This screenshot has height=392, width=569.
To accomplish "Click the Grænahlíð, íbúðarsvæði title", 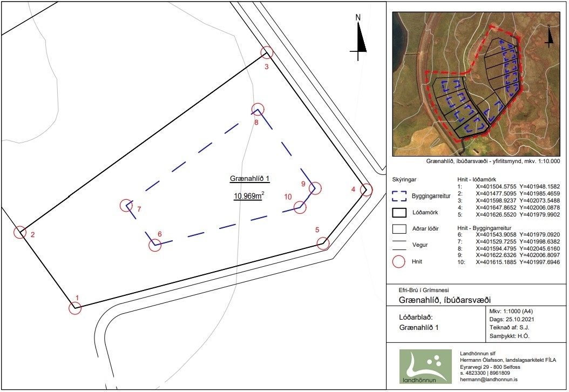I will [445, 300].
